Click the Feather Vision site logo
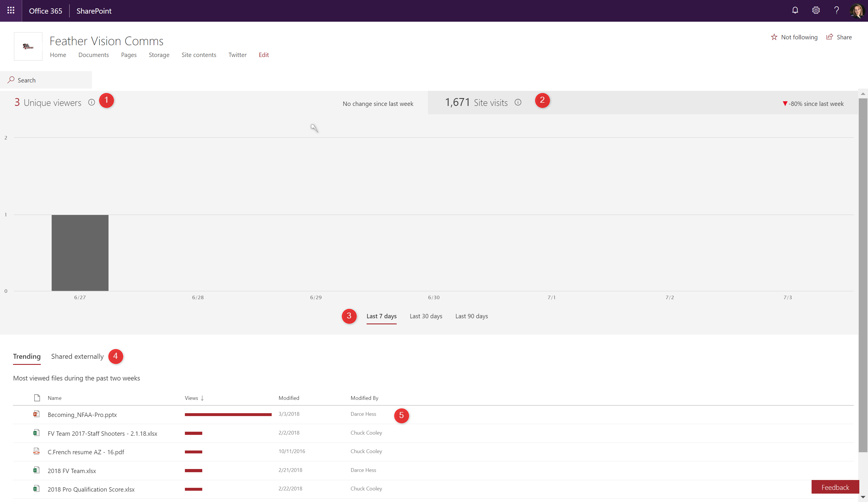The image size is (868, 502). click(28, 47)
